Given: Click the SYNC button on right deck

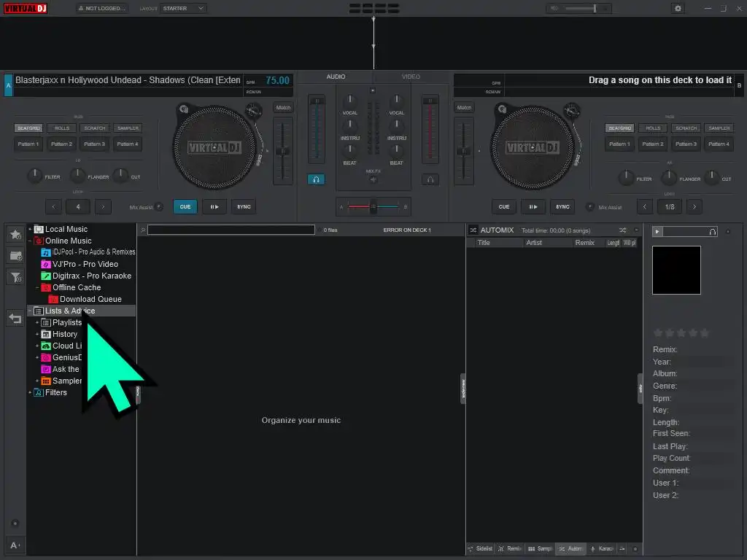Looking at the screenshot, I should (x=562, y=206).
